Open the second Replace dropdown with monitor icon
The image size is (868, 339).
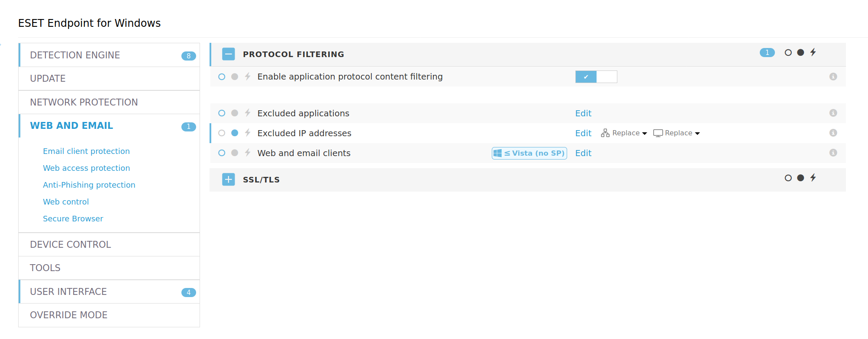click(x=677, y=133)
